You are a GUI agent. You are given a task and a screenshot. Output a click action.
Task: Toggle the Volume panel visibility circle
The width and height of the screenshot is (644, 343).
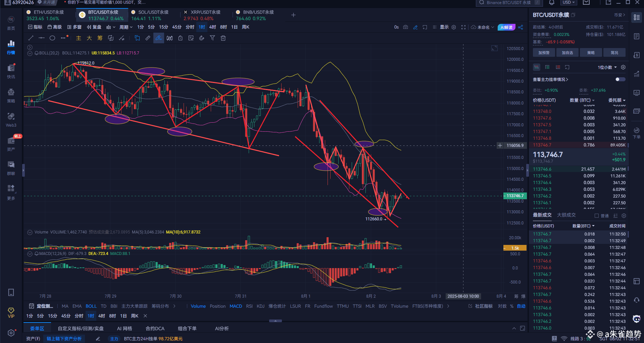tap(30, 232)
